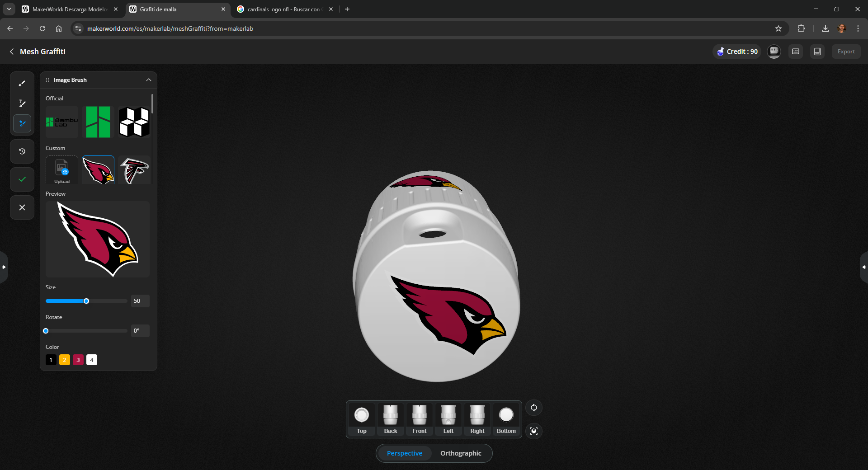Image resolution: width=868 pixels, height=470 pixels.
Task: Click the Rotate slider handle
Action: click(46, 331)
